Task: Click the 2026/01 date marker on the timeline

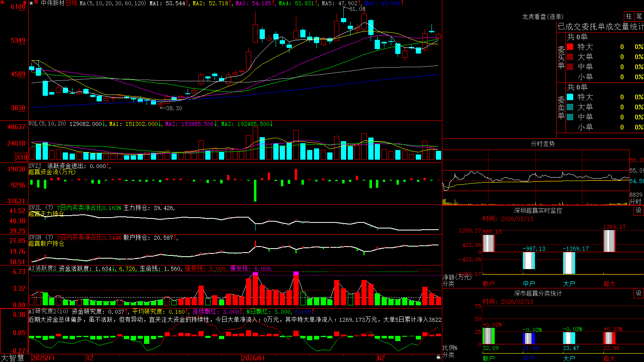Action: (x=253, y=358)
